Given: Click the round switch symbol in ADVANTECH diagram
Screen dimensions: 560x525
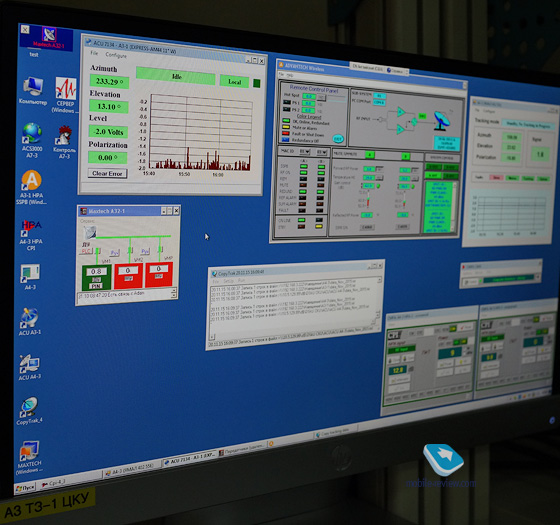Looking at the screenshot, I should point(414,122).
